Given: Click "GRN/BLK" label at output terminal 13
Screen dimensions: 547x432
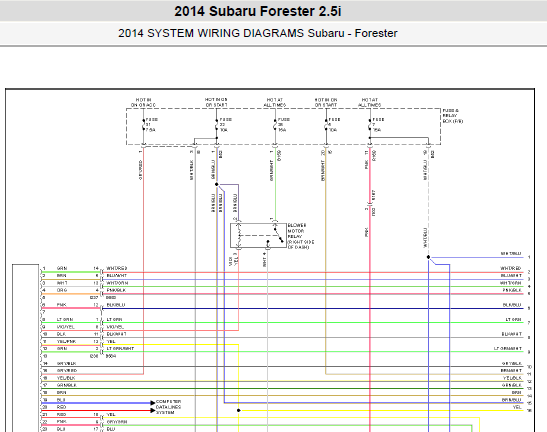Looking at the screenshot, I should coord(512,385).
